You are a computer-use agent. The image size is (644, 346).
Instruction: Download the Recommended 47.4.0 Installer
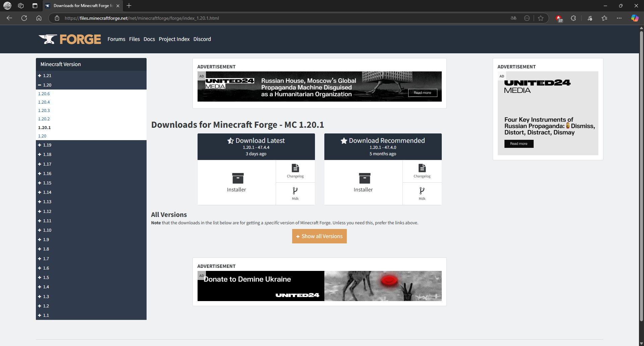[363, 182]
